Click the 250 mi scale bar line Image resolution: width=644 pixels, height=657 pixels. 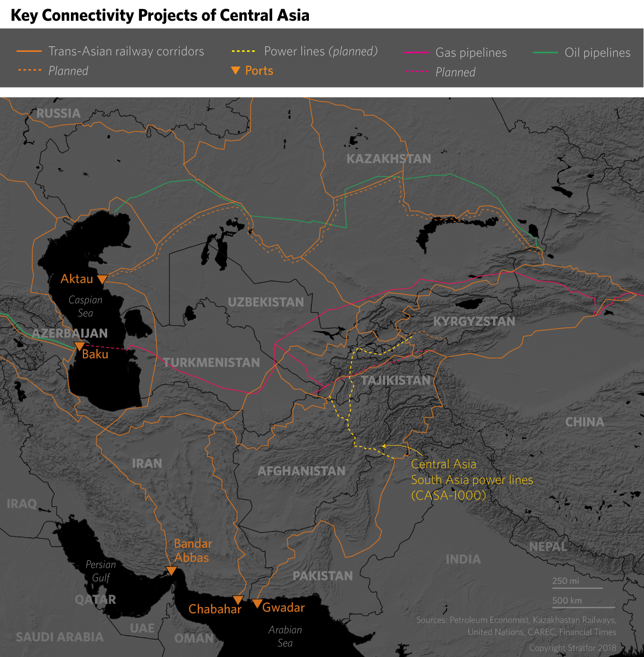point(577,588)
